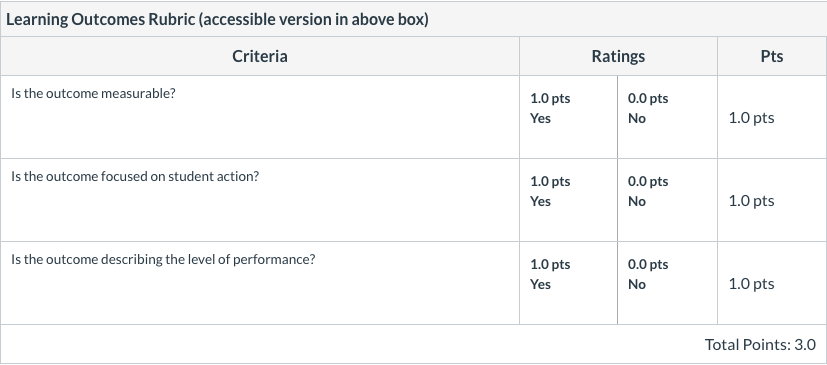Image resolution: width=827 pixels, height=365 pixels.
Task: Choose Yes for focused on student action
Action: coord(568,200)
